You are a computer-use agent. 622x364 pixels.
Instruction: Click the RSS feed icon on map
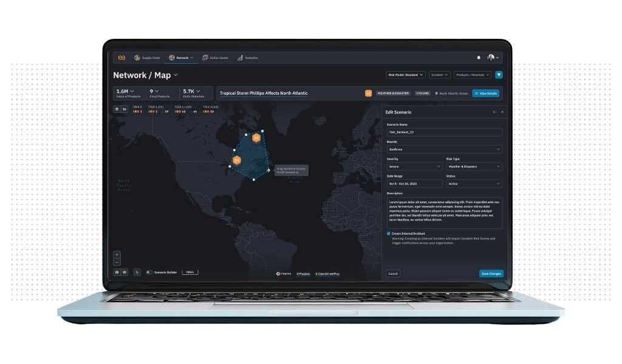click(x=137, y=272)
